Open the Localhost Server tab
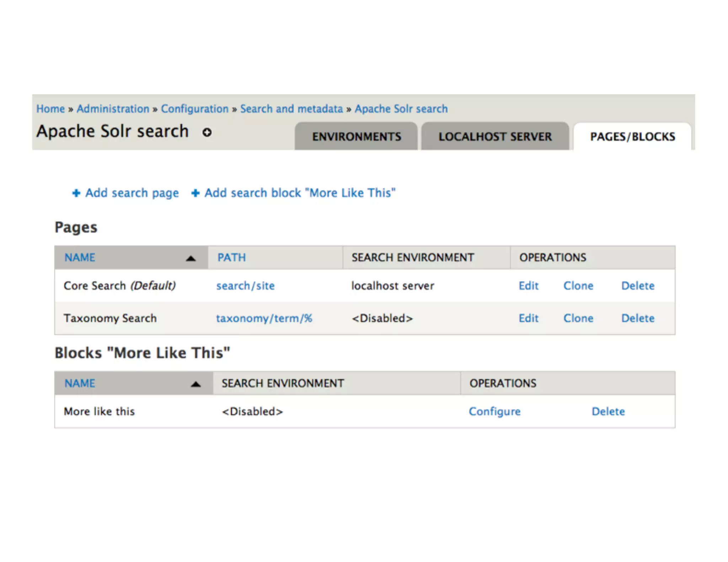Screen dimensions: 728x562 (495, 136)
